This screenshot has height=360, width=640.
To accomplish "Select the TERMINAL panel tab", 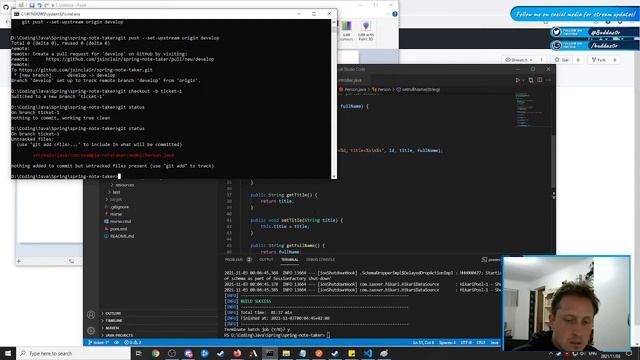I will pyautogui.click(x=289, y=260).
